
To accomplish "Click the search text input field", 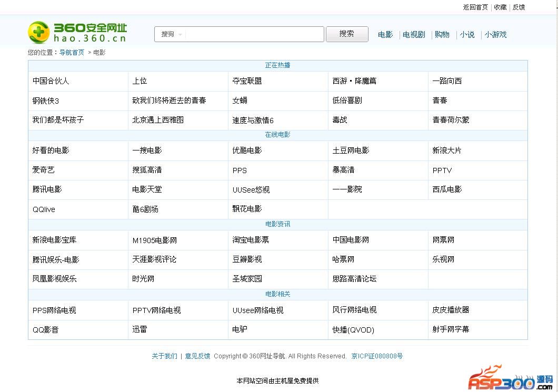I will (255, 34).
